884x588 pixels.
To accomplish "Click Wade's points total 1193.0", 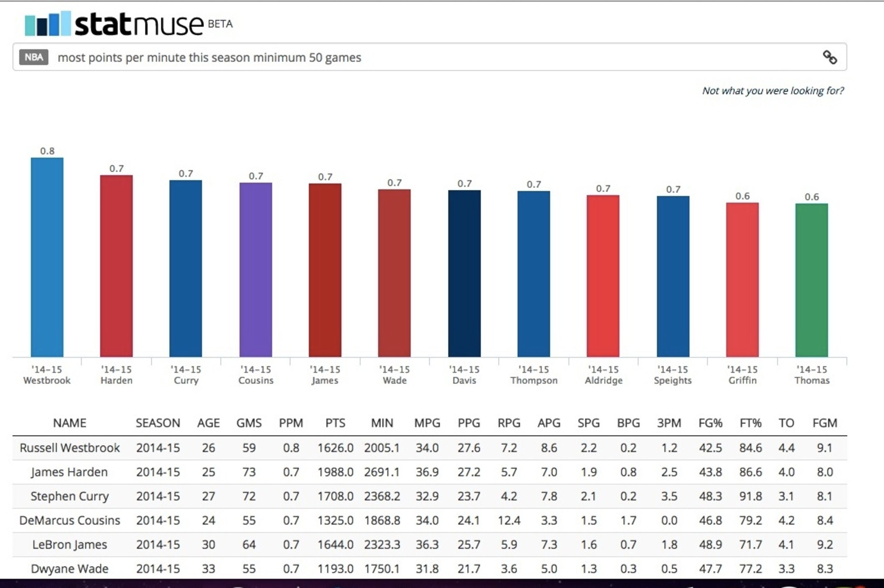I will coord(335,569).
